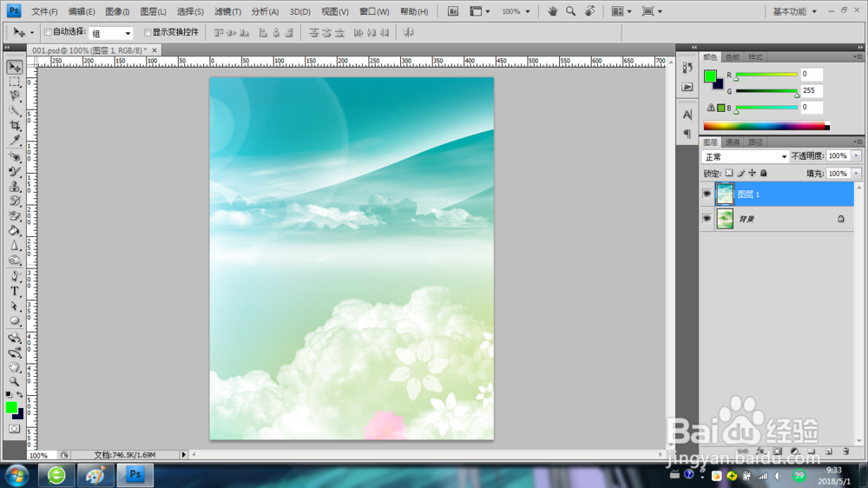
Task: Select the Pen tool
Action: point(15,276)
